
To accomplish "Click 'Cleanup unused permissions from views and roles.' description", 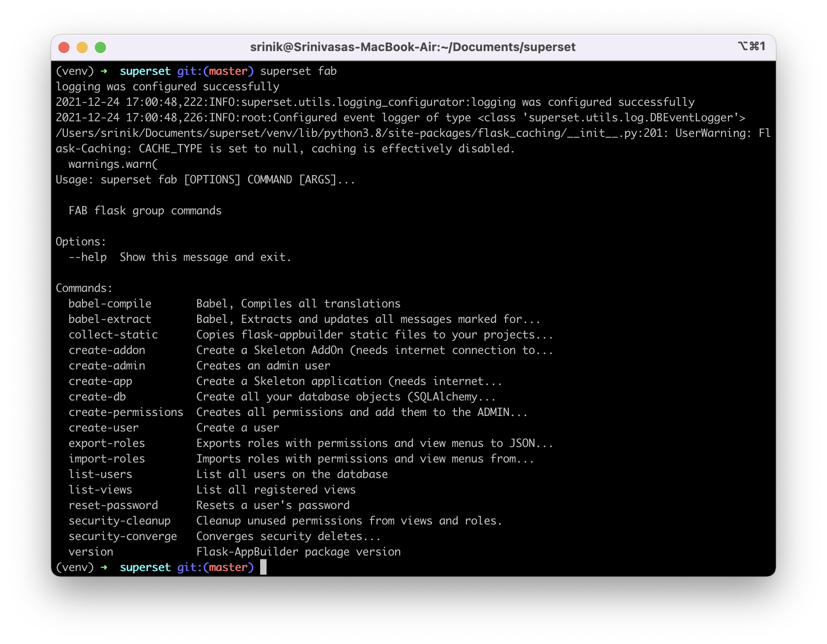I will click(350, 521).
